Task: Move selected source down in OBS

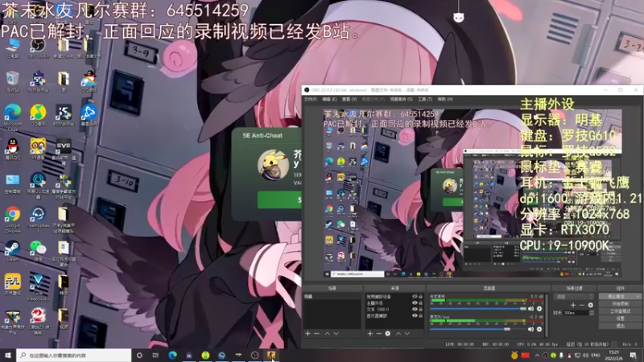Action: pos(407,334)
